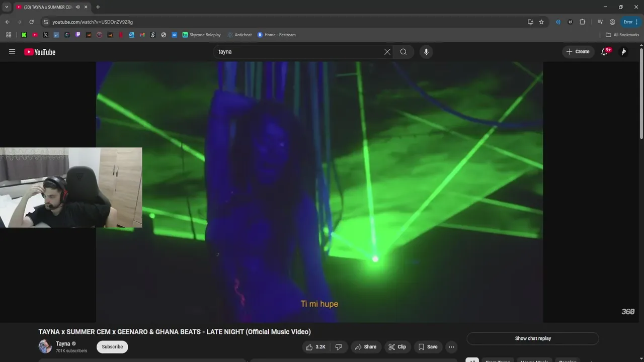
Task: Show chat replay
Action: tap(533, 338)
